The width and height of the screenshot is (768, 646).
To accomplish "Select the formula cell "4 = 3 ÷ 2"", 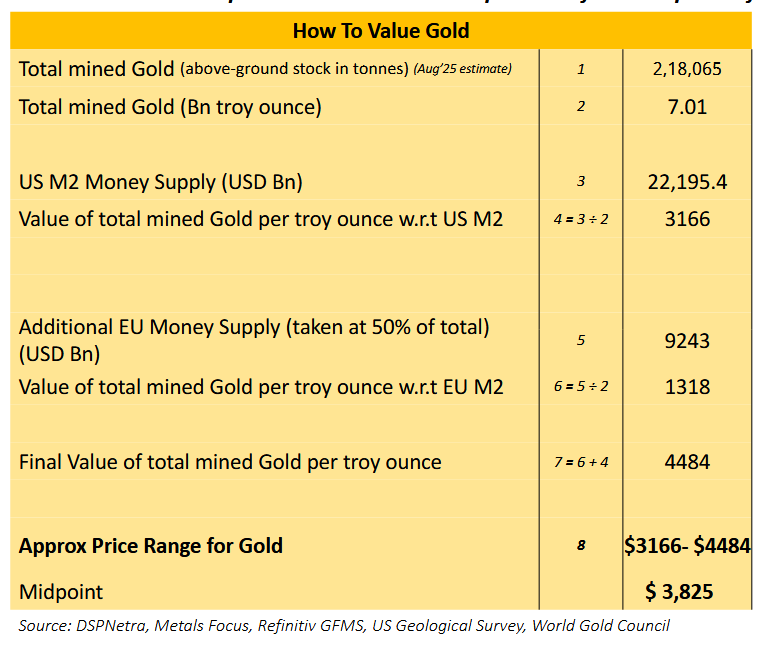I will [x=581, y=219].
